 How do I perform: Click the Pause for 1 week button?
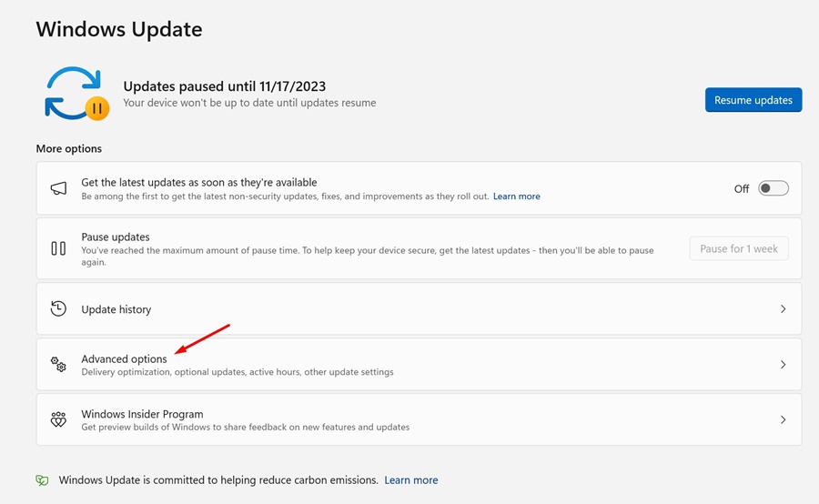(x=739, y=248)
